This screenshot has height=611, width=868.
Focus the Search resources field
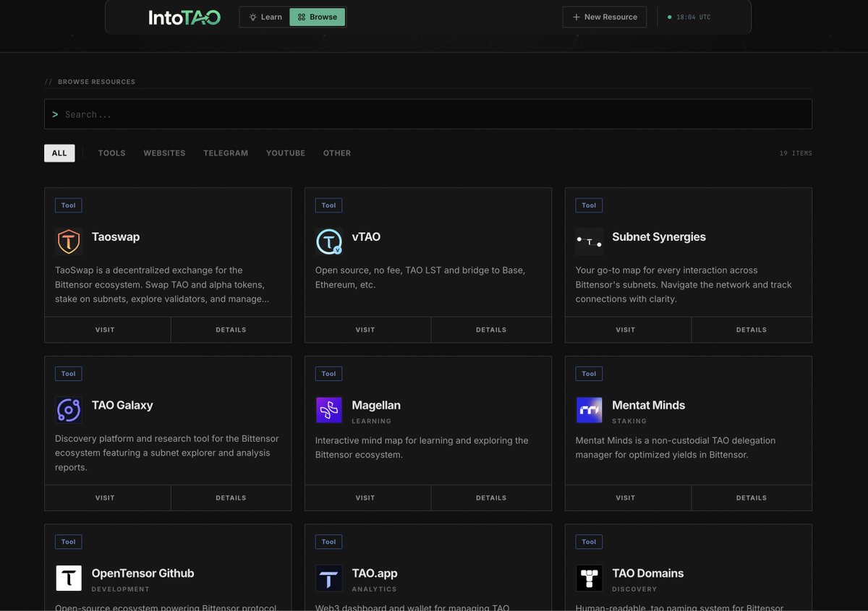point(428,114)
